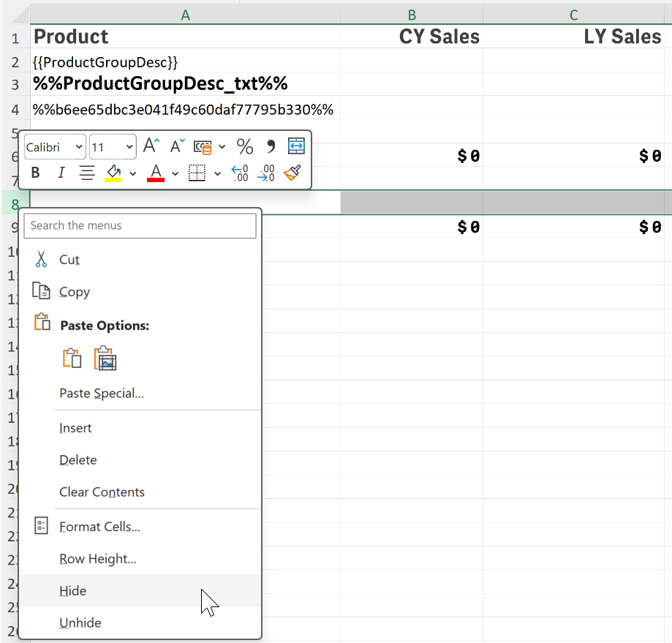The width and height of the screenshot is (672, 643).
Task: Apply Comma Style from mini toolbar
Action: [271, 147]
